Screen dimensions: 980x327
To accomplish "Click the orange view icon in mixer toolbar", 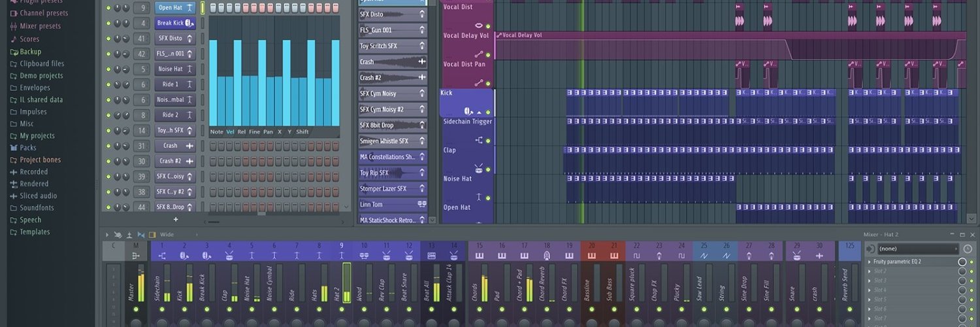I will point(152,234).
